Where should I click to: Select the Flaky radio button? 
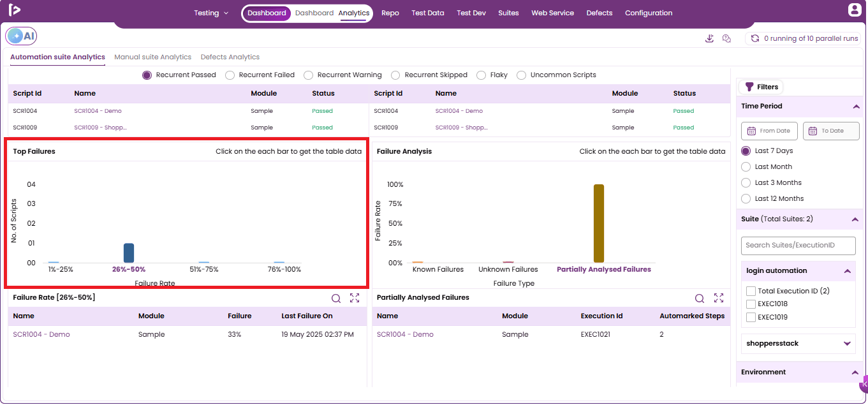482,75
